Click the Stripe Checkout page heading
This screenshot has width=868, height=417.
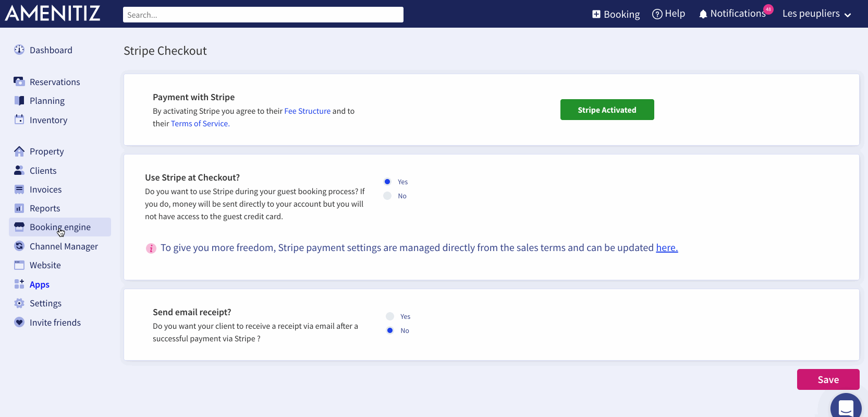[165, 51]
